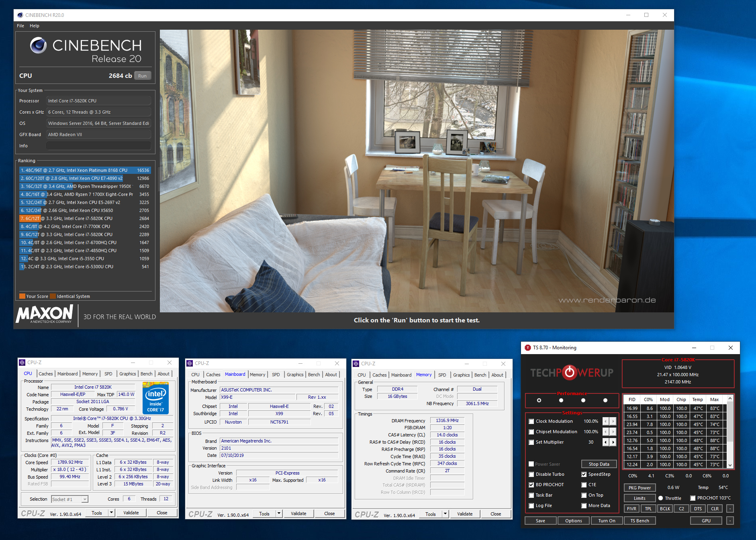Lower the Set Multiplier value with the left arrow

(x=606, y=442)
